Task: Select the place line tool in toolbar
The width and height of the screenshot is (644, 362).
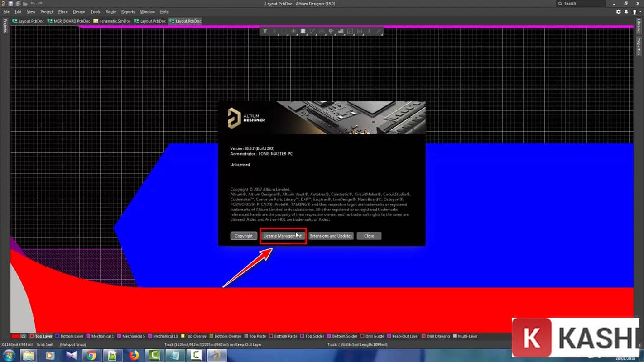Action: tap(379, 31)
